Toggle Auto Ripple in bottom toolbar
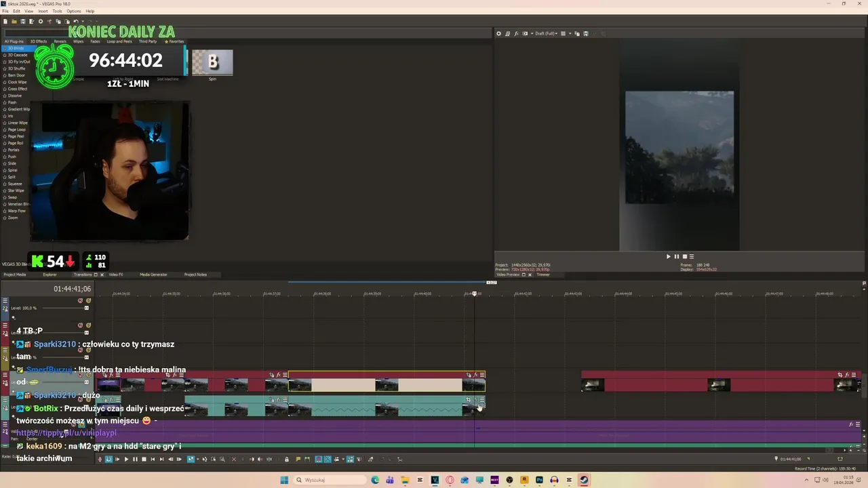The image size is (868, 488). [x=336, y=460]
